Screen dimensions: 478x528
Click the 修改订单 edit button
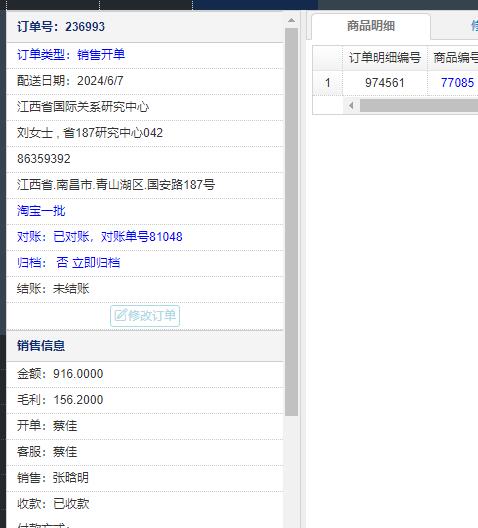[x=145, y=316]
